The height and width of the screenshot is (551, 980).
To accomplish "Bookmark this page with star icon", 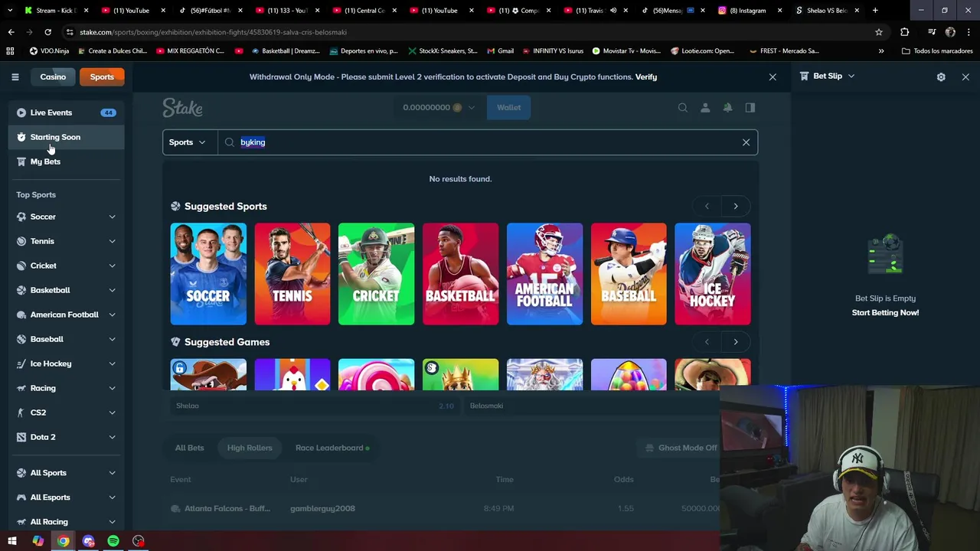I will [879, 32].
